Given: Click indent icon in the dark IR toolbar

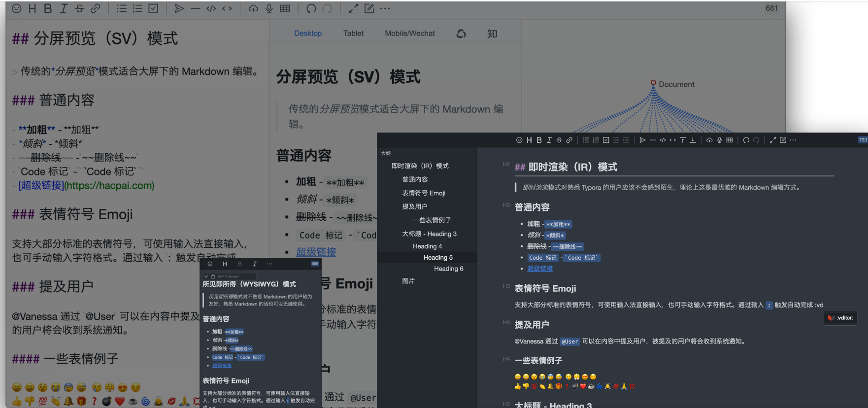Looking at the screenshot, I should pos(626,140).
